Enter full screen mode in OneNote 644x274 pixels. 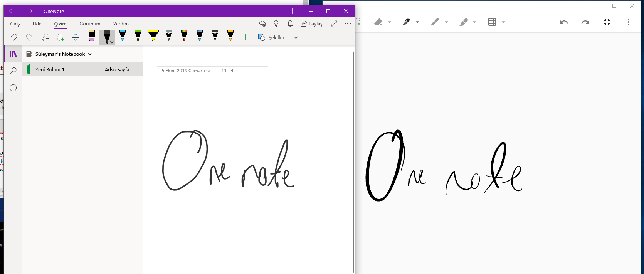click(334, 24)
